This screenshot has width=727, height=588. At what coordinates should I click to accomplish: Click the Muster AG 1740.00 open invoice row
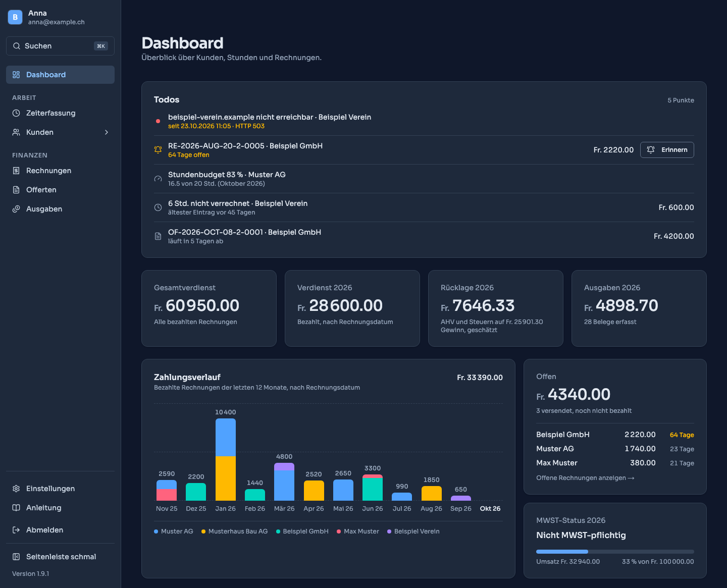point(615,449)
